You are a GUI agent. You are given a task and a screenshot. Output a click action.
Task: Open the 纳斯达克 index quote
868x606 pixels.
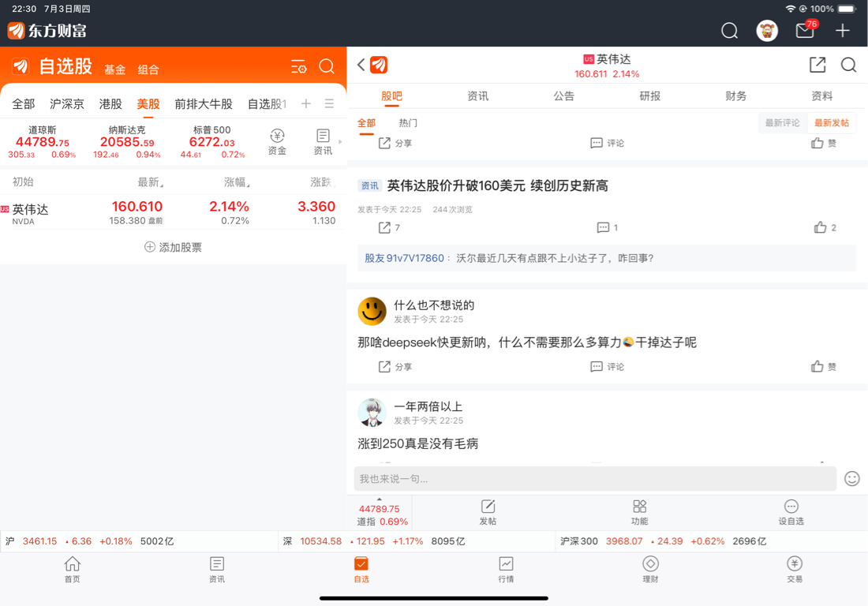(x=127, y=142)
